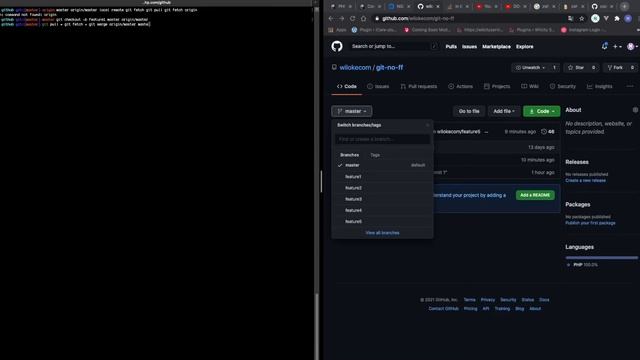Go forward in the browser

click(x=342, y=18)
